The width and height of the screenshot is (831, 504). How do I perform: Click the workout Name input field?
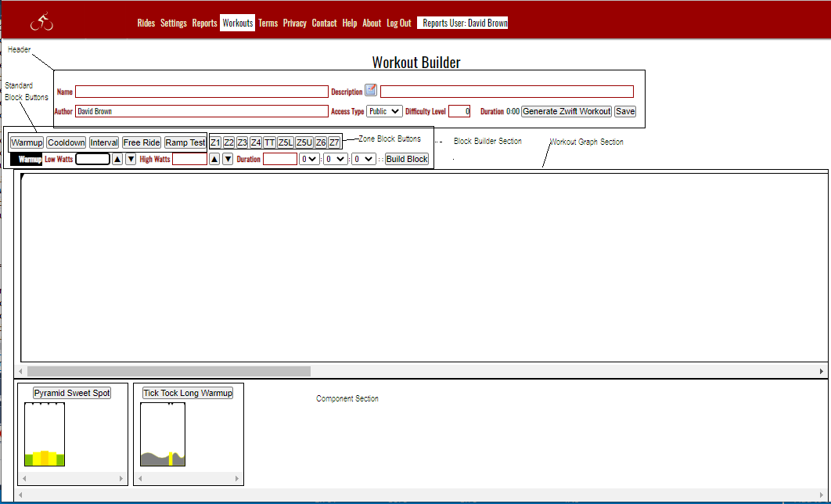201,92
